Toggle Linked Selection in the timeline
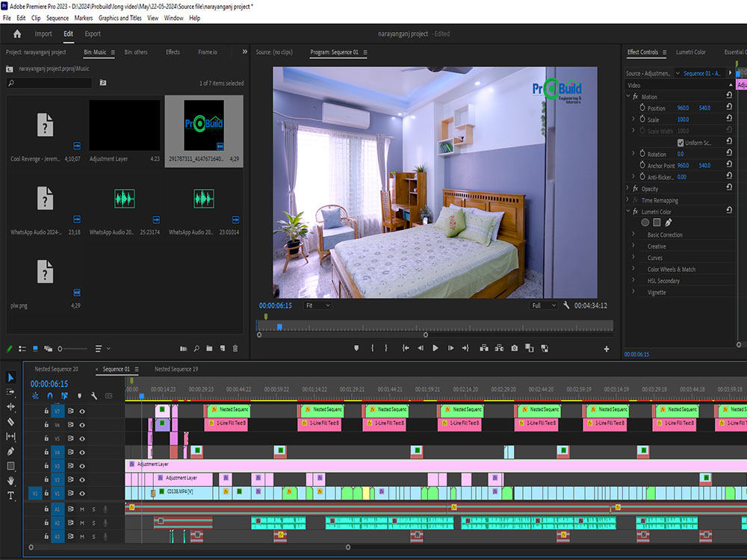The width and height of the screenshot is (747, 560). click(64, 396)
